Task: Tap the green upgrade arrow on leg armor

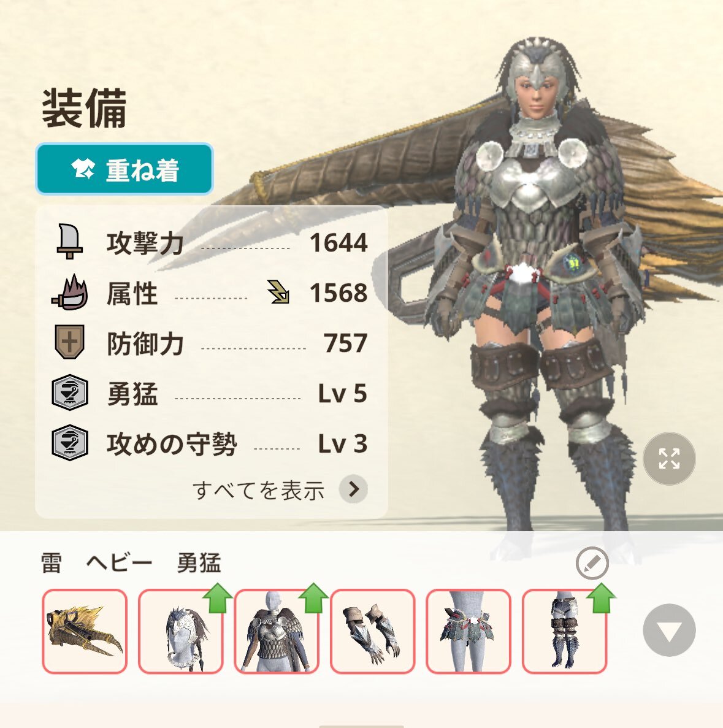Action: (602, 597)
